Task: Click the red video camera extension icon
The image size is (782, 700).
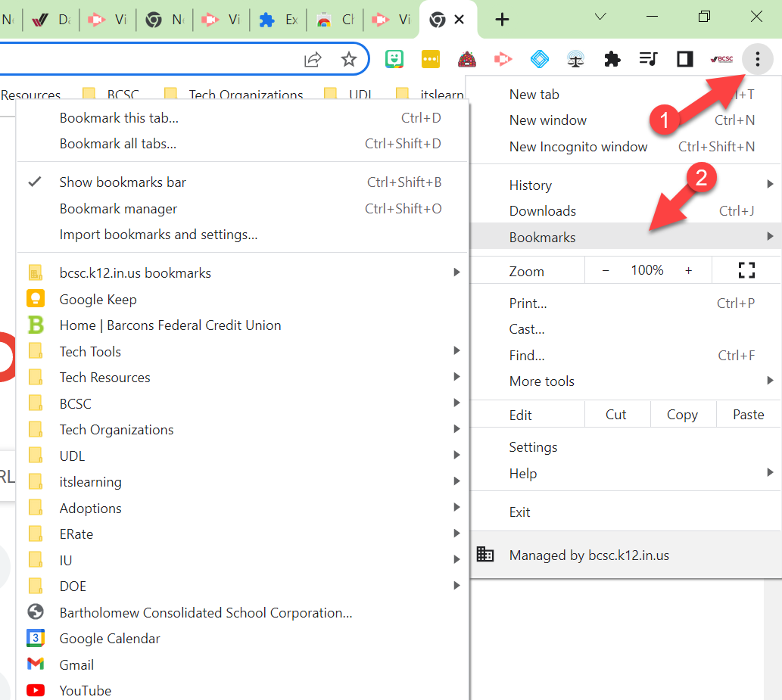Action: pyautogui.click(x=503, y=59)
